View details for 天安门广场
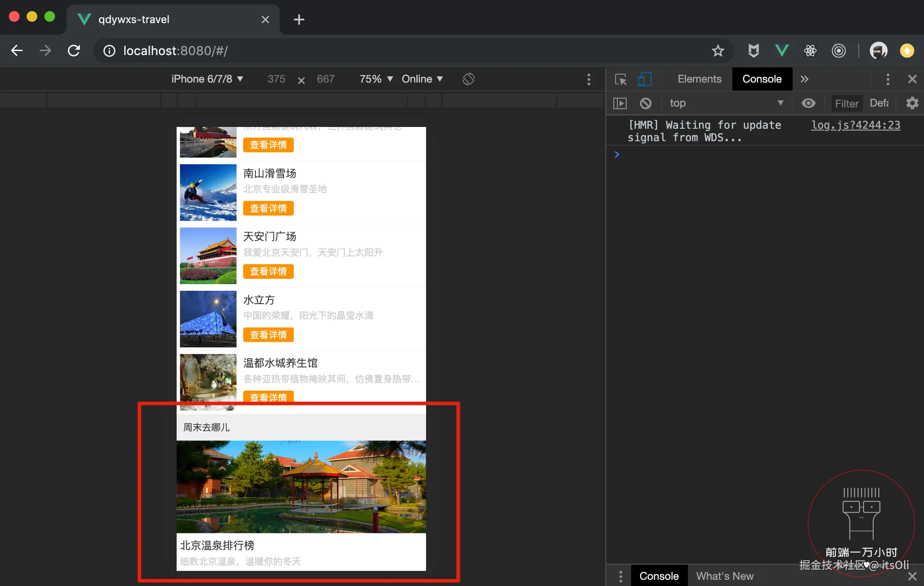 pos(269,271)
